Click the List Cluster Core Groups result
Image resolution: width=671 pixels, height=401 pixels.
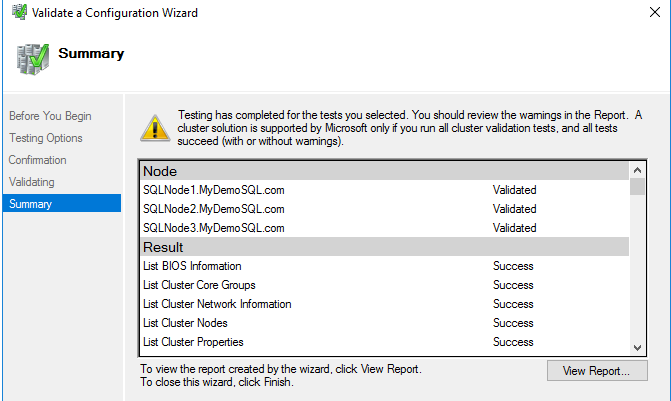coord(199,285)
